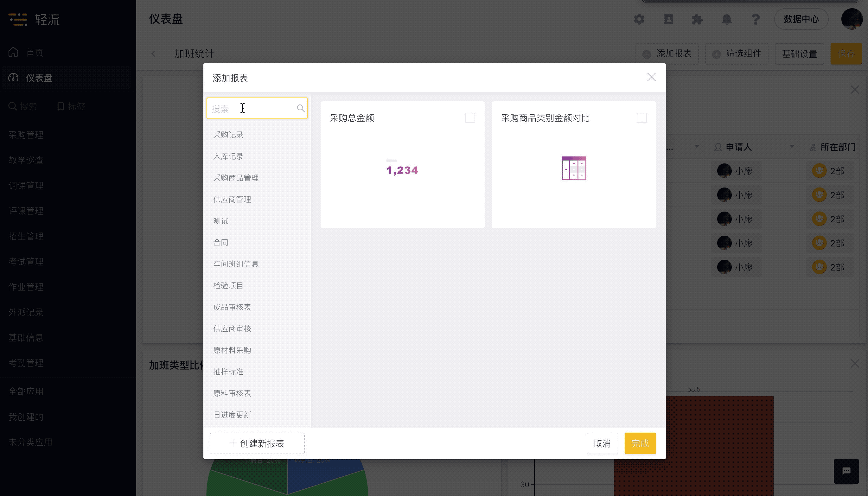This screenshot has width=868, height=496.
Task: Open the contacts book icon in header
Action: 668,19
